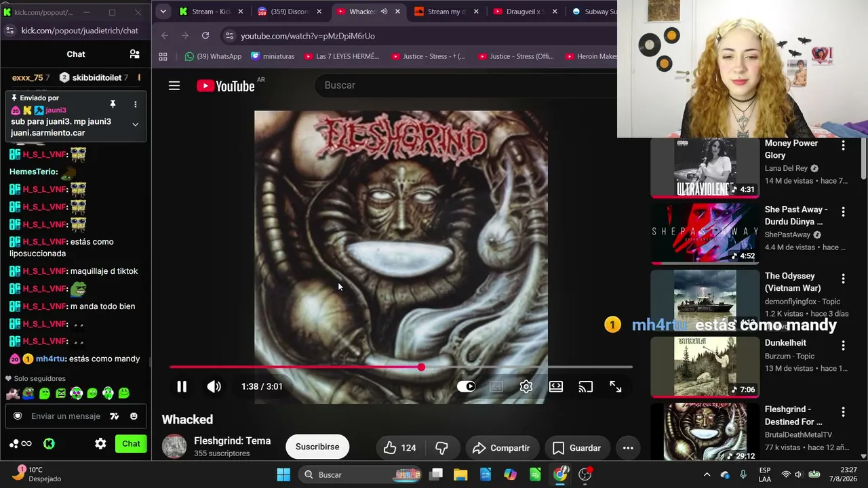868x488 pixels.
Task: Open Money Power Glory video thumbnail
Action: [x=705, y=167]
